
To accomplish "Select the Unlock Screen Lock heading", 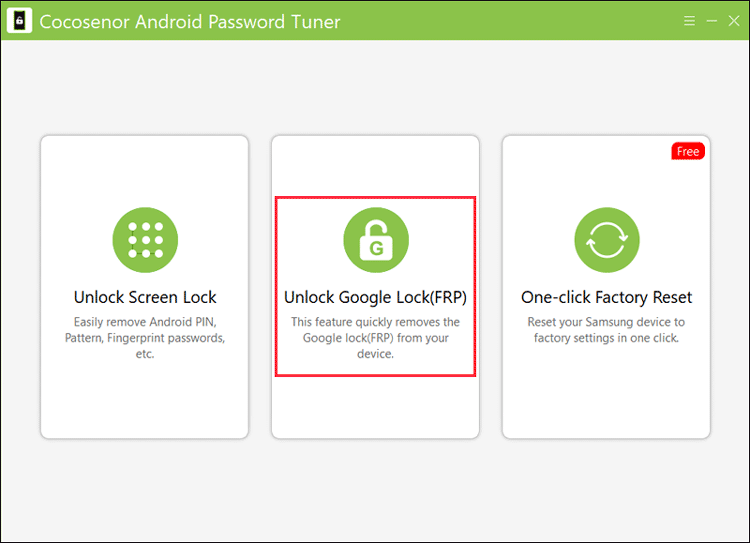I will pyautogui.click(x=145, y=297).
